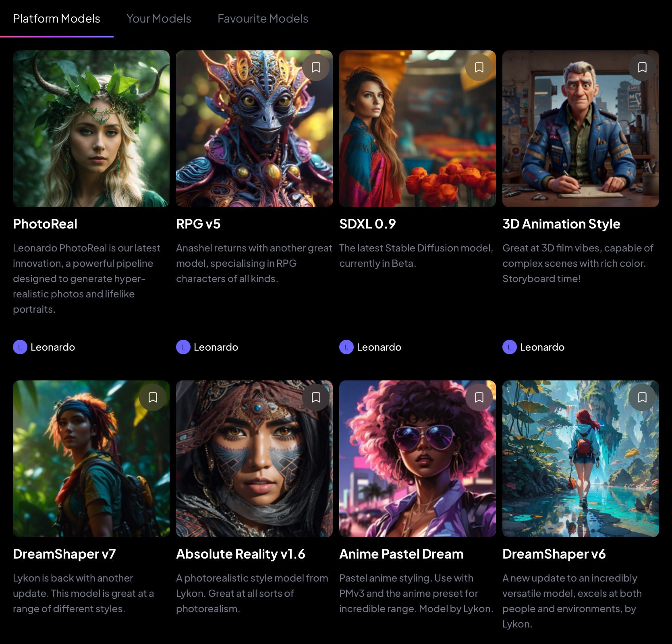This screenshot has height=644, width=672.
Task: Open the Favourite Models tab
Action: (262, 19)
